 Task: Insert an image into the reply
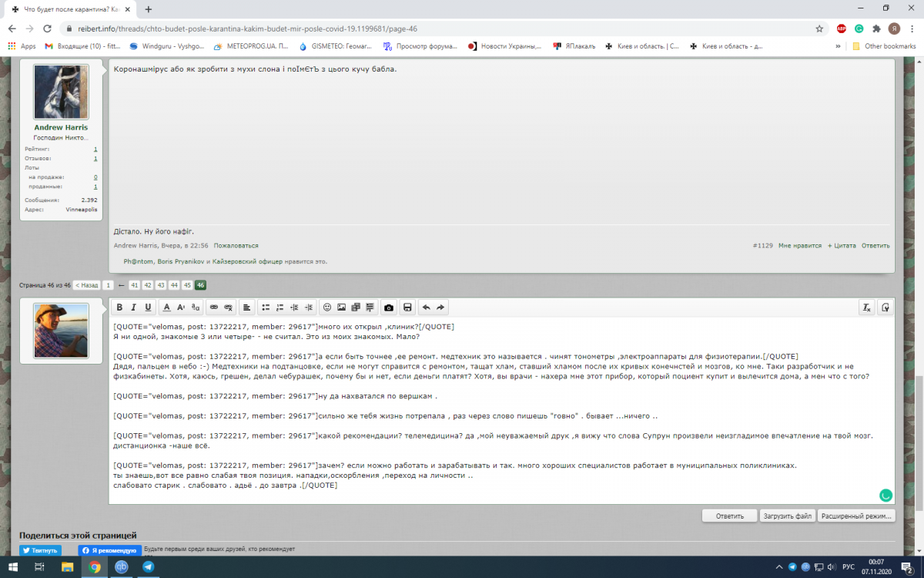342,307
